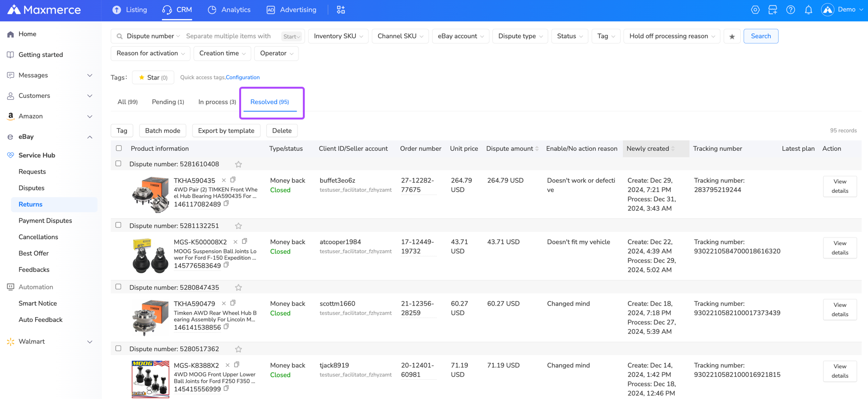The height and width of the screenshot is (399, 868).
Task: Open the Advertising top menu
Action: click(291, 10)
